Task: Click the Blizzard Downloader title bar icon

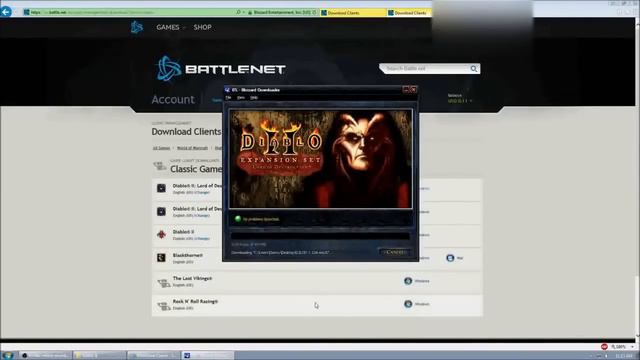Action: 227,90
